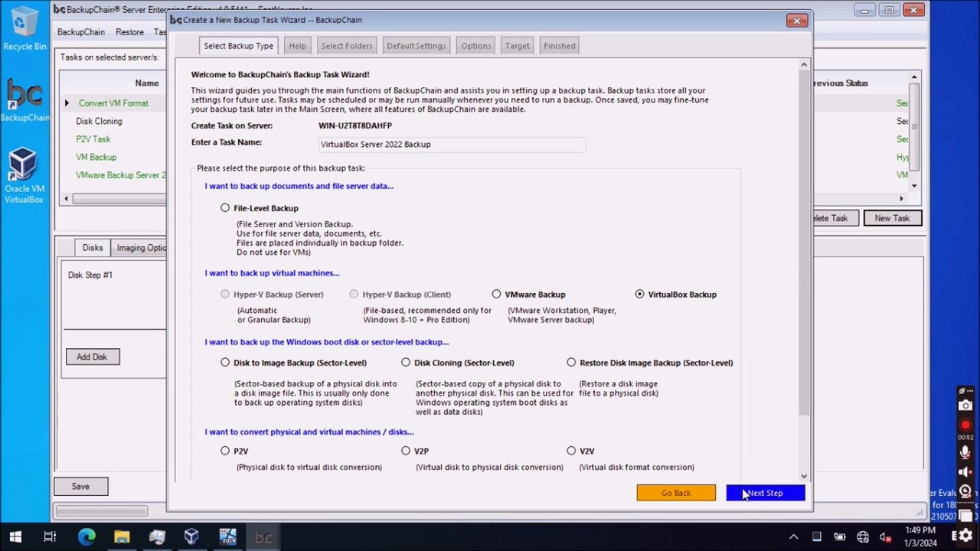Stop recording with the red record button

tap(965, 425)
